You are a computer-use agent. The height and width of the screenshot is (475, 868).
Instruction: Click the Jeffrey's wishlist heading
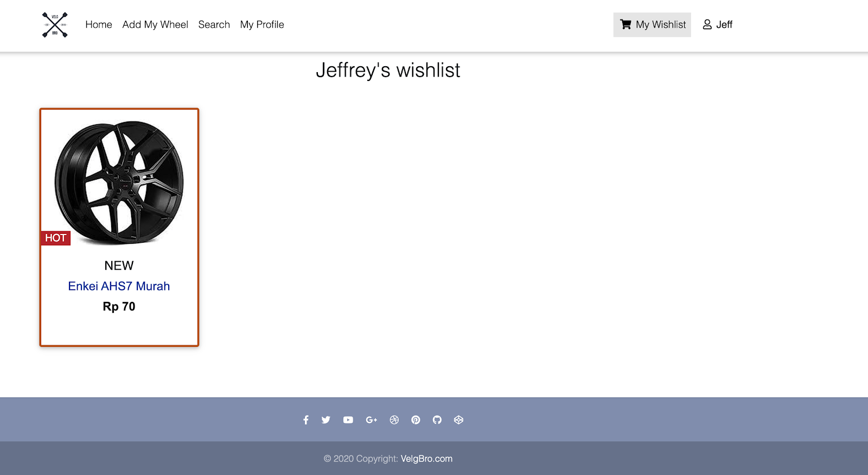coord(388,71)
